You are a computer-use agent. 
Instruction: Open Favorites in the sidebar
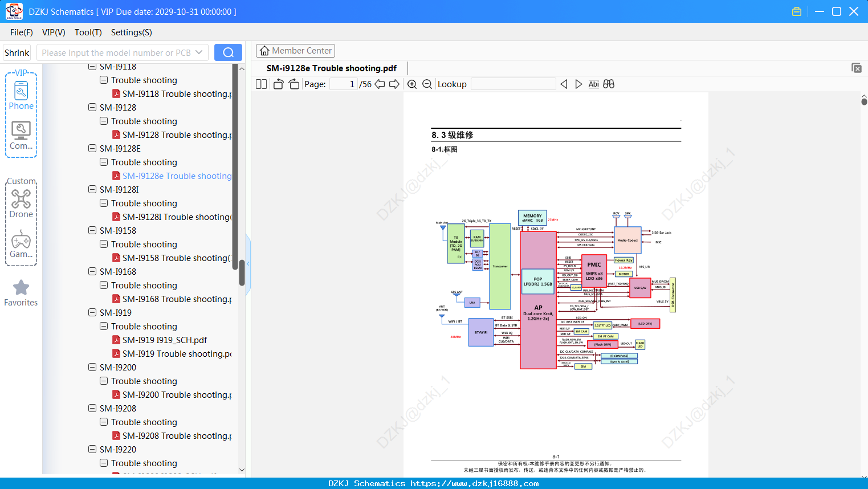pyautogui.click(x=21, y=294)
